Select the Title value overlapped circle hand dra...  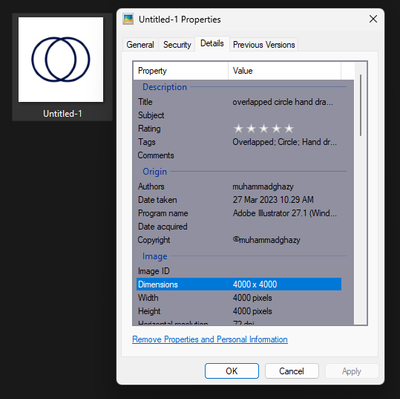tap(283, 102)
